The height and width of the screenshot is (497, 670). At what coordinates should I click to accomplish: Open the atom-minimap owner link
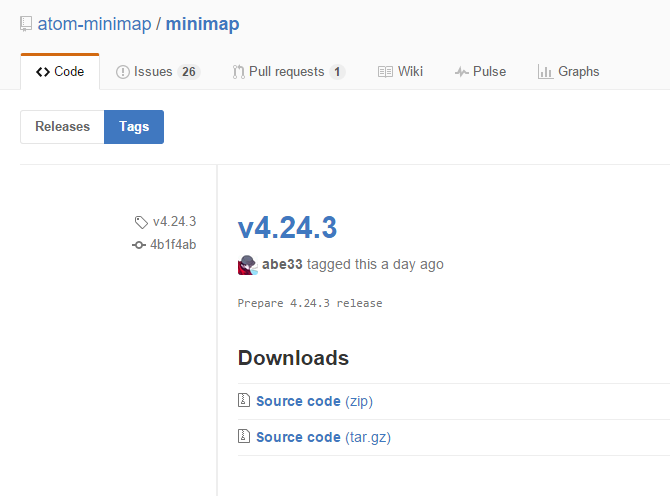click(x=94, y=24)
